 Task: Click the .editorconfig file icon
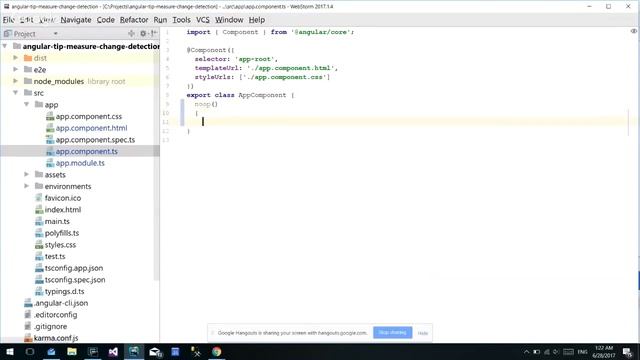(28, 315)
